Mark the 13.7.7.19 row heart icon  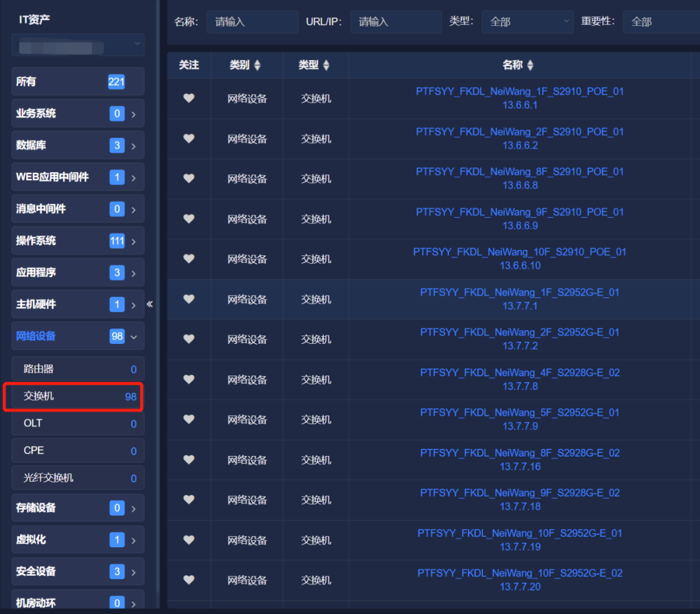tap(189, 540)
